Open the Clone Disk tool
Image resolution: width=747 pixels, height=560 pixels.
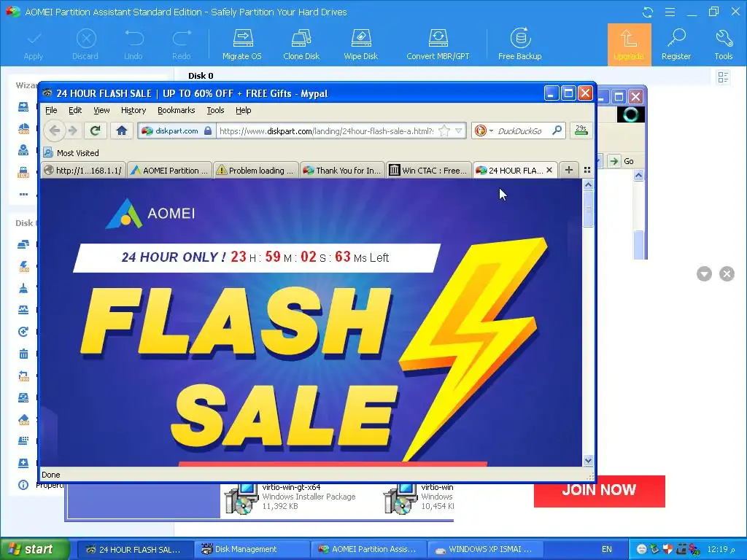click(301, 44)
